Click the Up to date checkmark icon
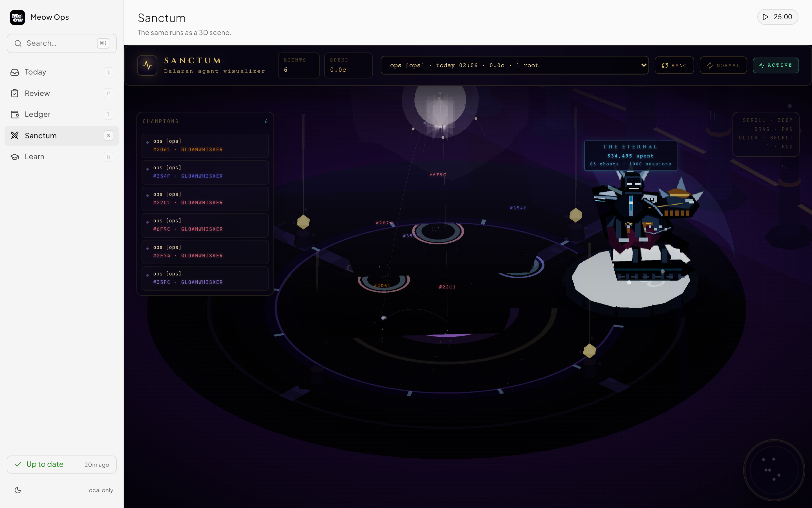This screenshot has width=812, height=508. coord(18,464)
